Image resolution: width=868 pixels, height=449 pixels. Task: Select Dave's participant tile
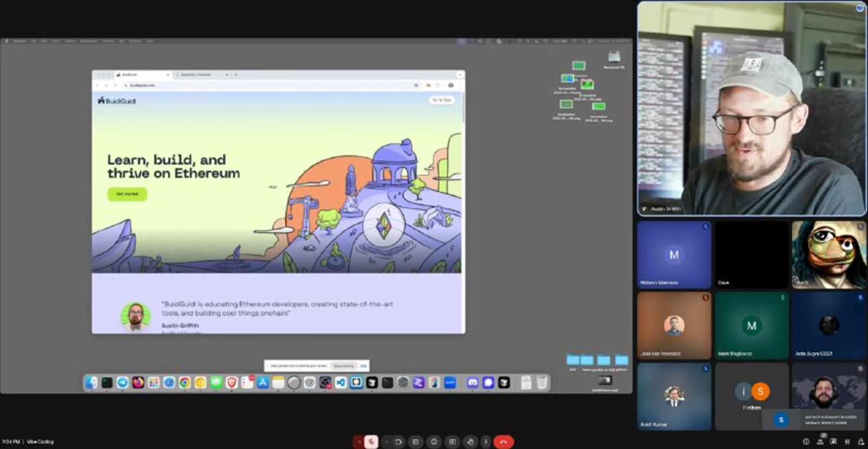coord(751,254)
